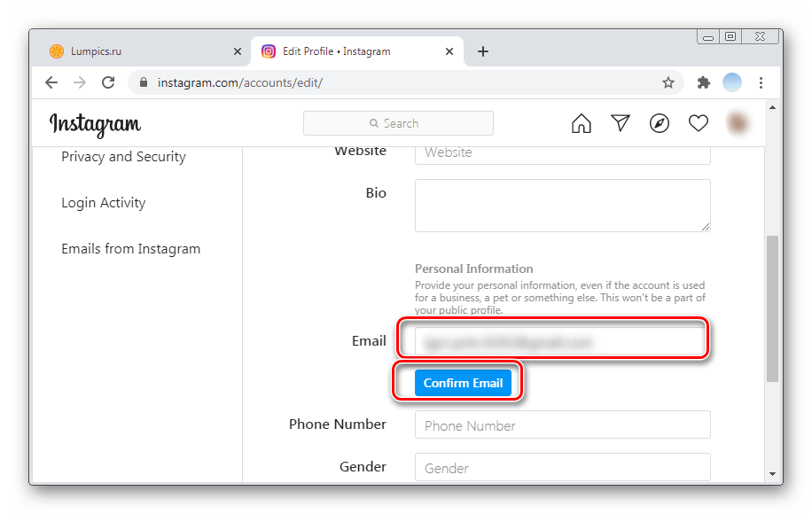The width and height of the screenshot is (812, 514).
Task: Click the Phone Number field
Action: click(562, 425)
